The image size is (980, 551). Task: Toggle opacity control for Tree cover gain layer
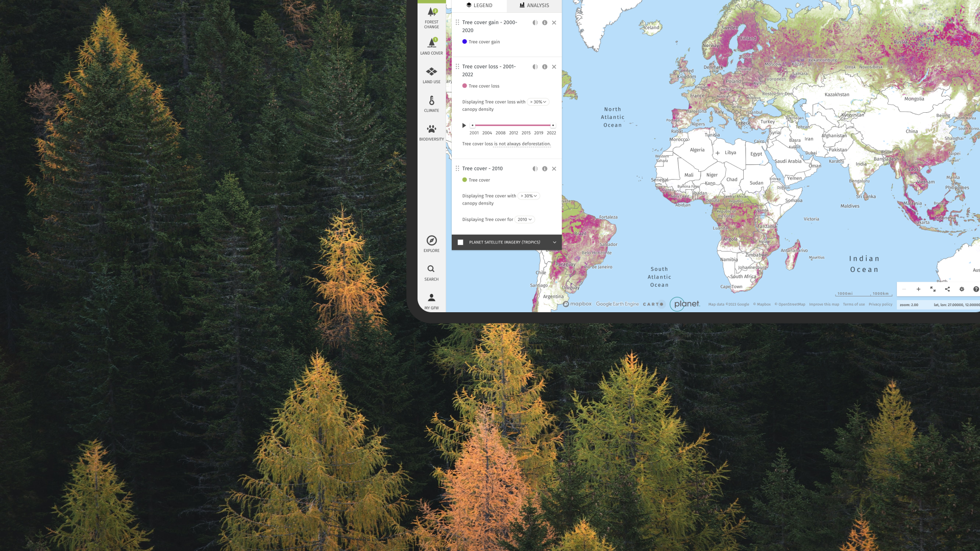tap(535, 22)
